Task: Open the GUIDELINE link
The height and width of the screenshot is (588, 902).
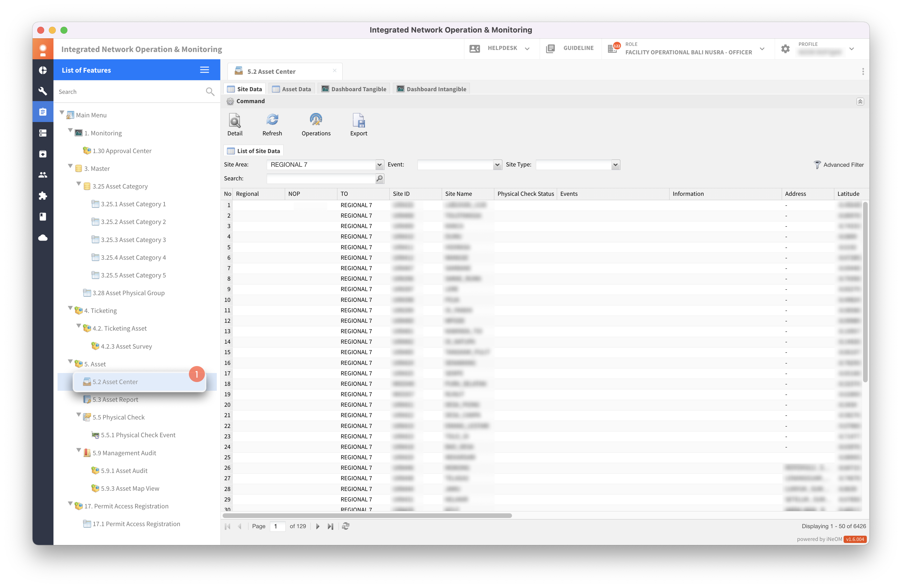Action: pos(570,48)
